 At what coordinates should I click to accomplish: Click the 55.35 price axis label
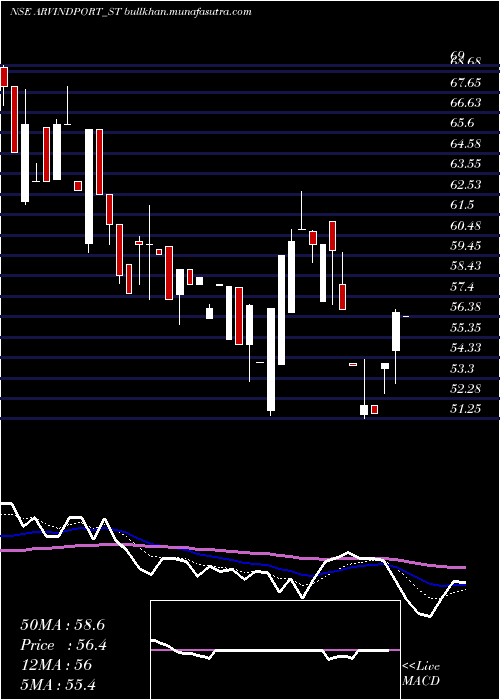466,328
